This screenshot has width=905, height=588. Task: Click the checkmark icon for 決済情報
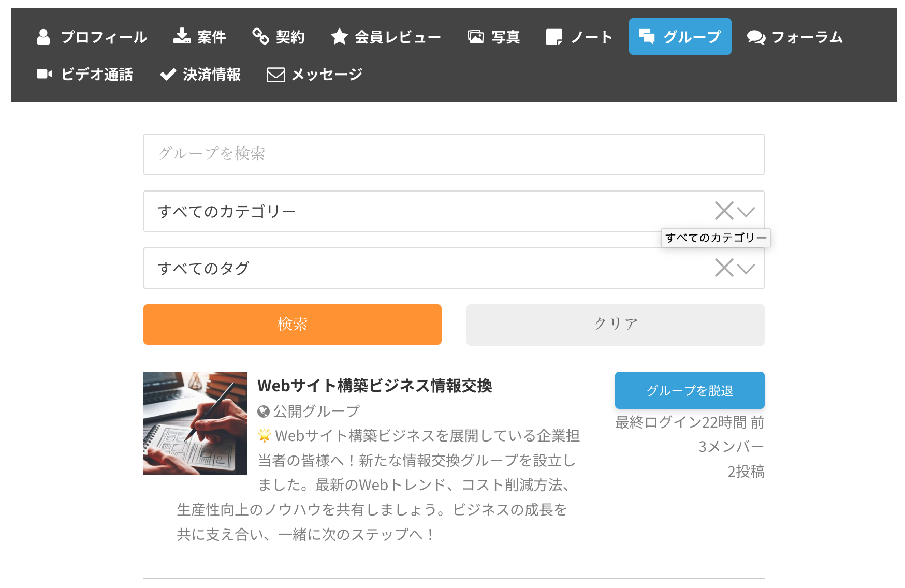coord(168,75)
